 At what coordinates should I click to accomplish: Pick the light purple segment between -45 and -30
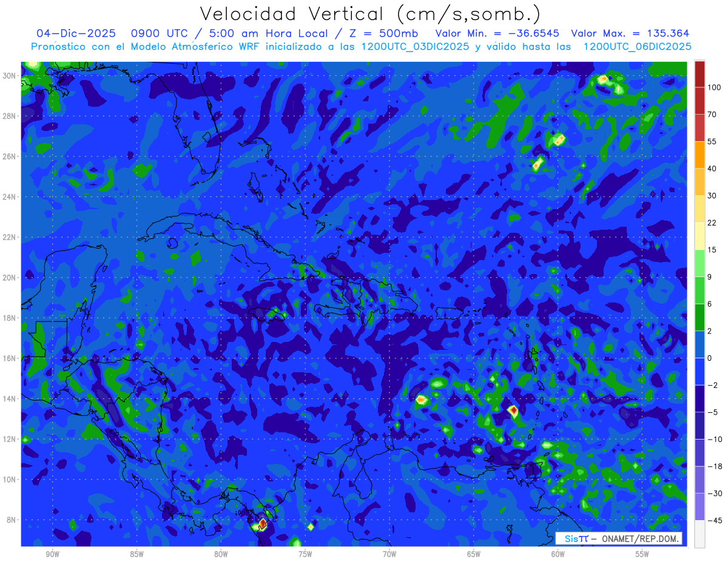pyautogui.click(x=699, y=506)
